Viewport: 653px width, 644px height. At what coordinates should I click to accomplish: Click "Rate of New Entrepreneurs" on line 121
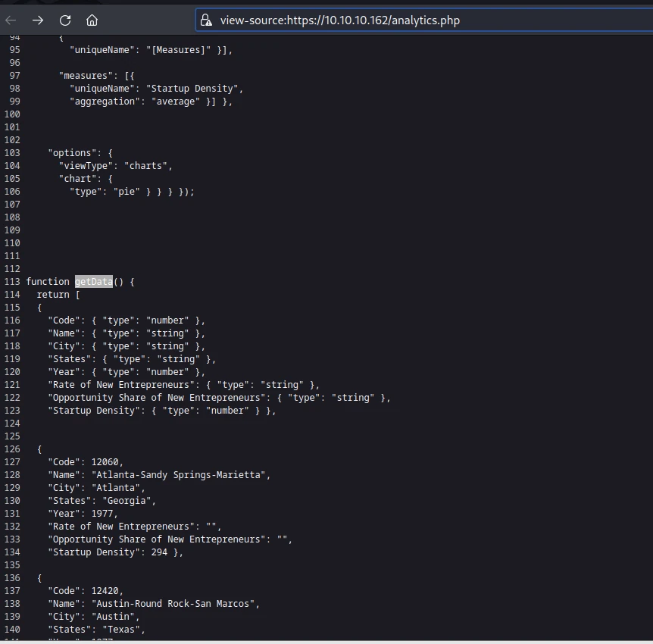(120, 385)
